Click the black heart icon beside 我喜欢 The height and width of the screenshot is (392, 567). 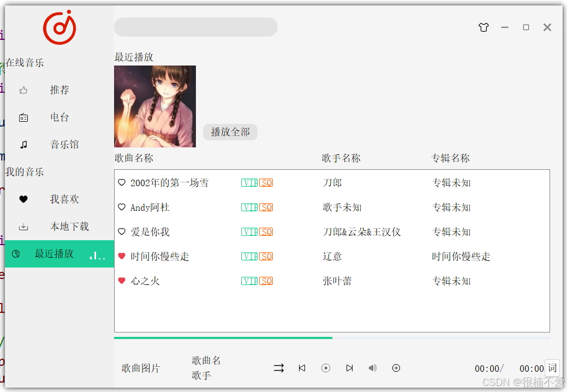pyautogui.click(x=23, y=199)
